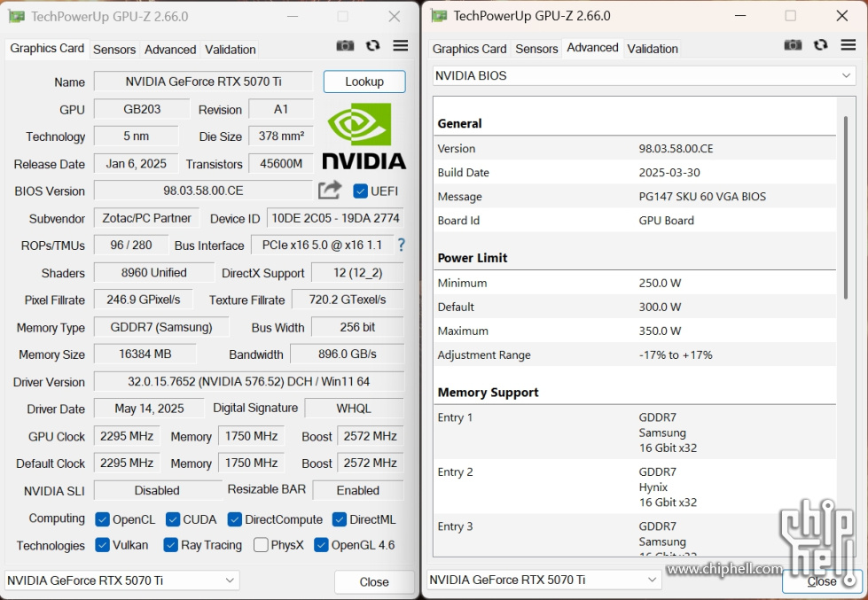Click the Bus Interface question mark icon

402,245
